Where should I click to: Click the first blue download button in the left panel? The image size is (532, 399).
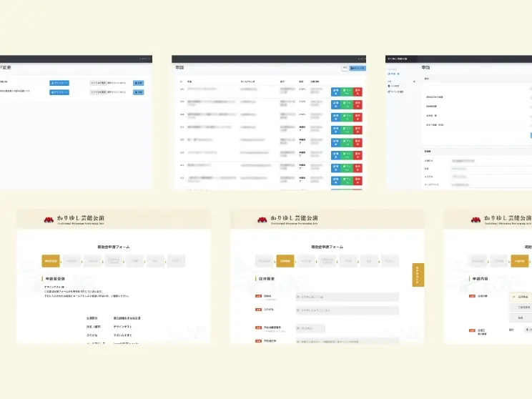point(59,83)
